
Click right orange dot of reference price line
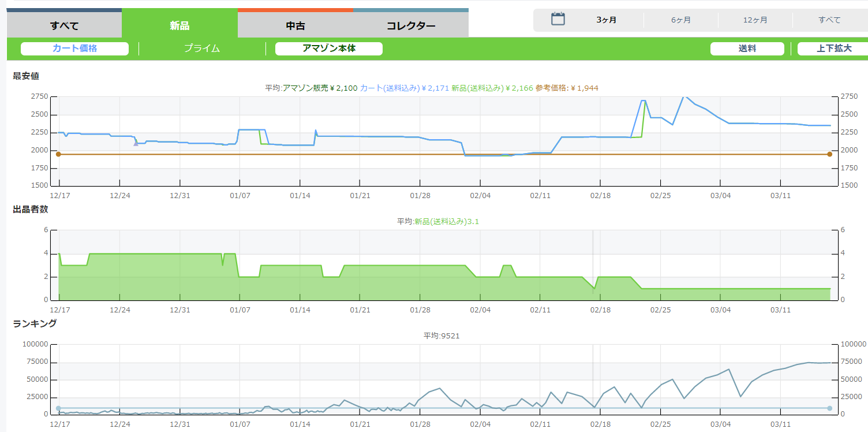[829, 154]
